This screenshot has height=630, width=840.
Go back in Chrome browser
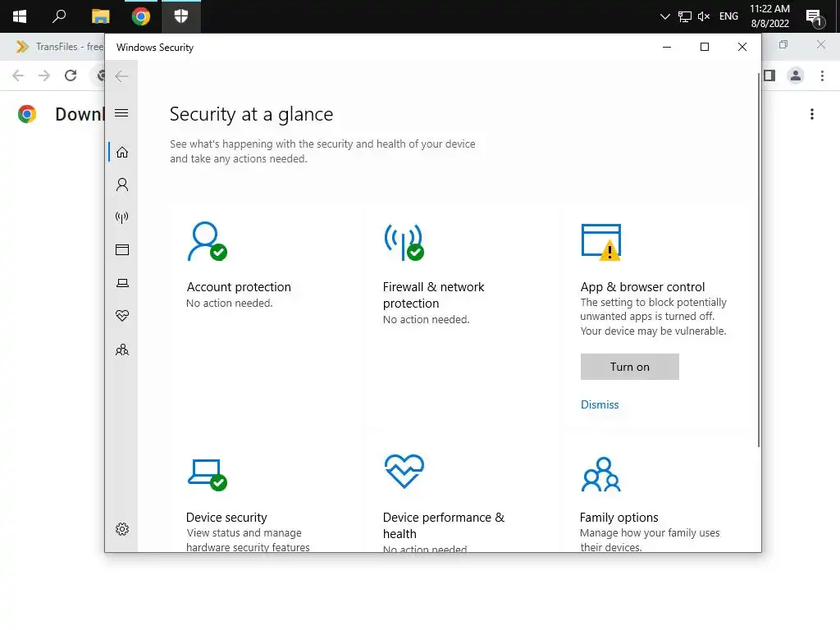click(18, 76)
